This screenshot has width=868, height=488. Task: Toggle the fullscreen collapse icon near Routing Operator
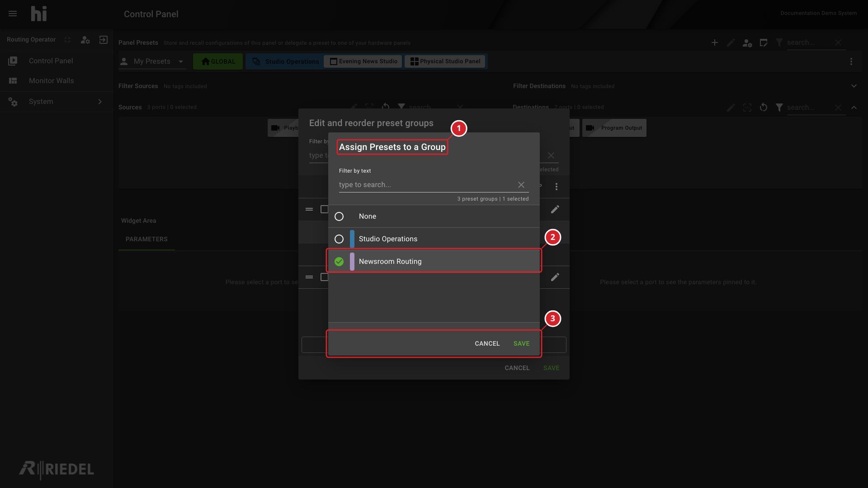pyautogui.click(x=67, y=40)
